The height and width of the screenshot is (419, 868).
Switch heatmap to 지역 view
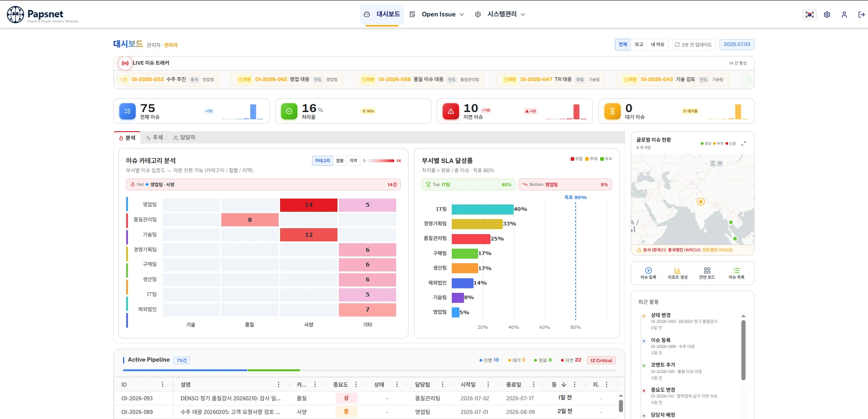353,161
